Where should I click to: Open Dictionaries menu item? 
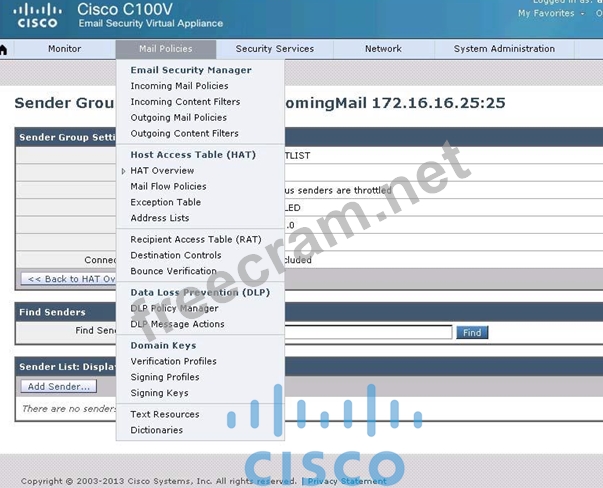pyautogui.click(x=156, y=430)
